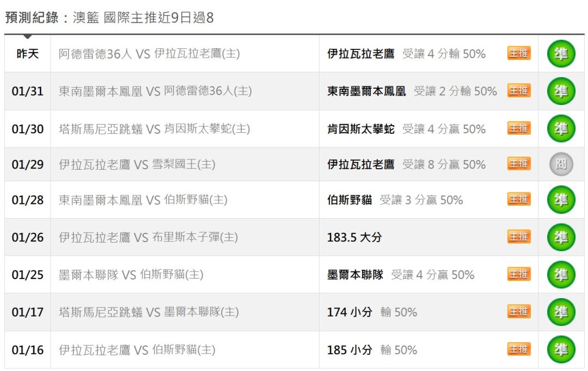
Task: Open the 塔斯馬尼亞跳蟻 VS 肯因斯太攀蛇 match
Action: point(154,129)
